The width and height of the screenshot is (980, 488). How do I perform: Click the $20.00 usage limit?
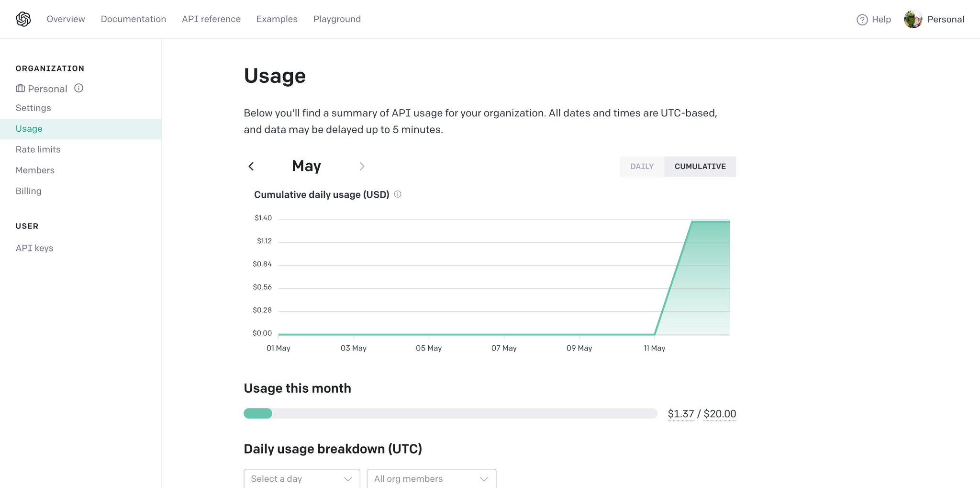click(x=720, y=414)
